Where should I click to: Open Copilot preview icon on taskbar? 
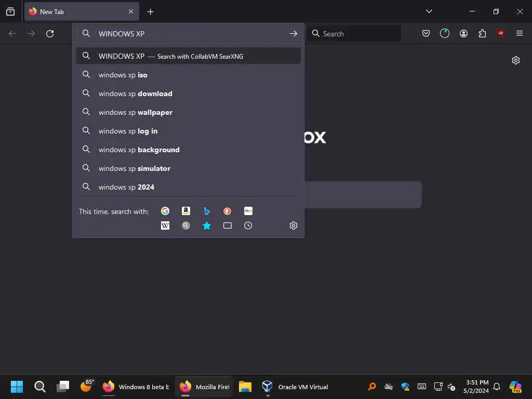click(x=515, y=387)
